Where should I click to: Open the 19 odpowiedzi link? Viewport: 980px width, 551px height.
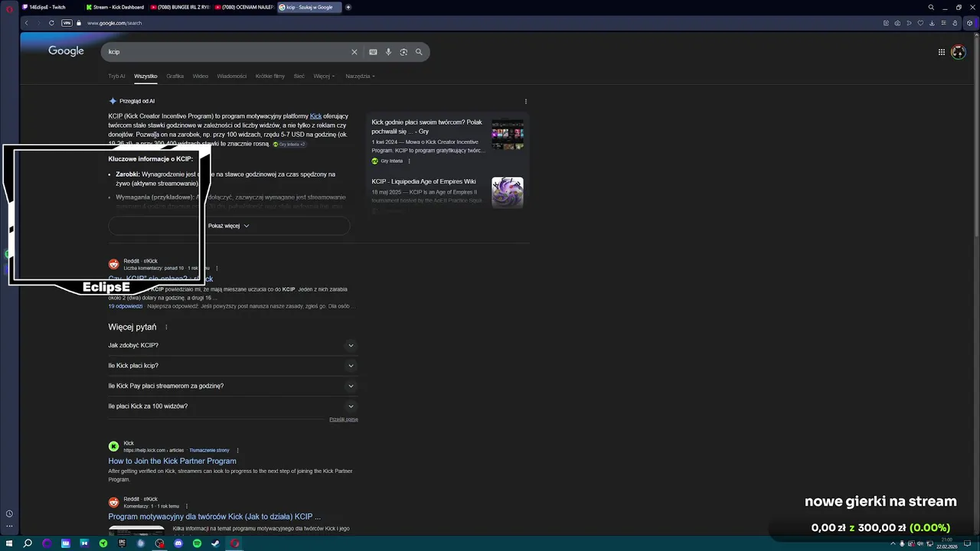[126, 306]
